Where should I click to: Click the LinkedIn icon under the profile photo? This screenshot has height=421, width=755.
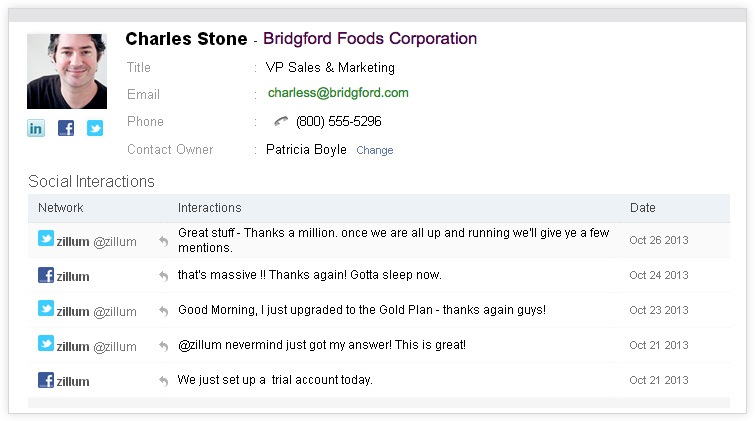click(36, 128)
